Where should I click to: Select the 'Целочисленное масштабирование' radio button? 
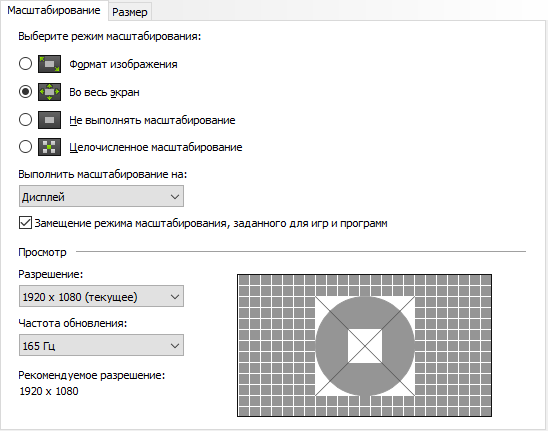click(25, 147)
